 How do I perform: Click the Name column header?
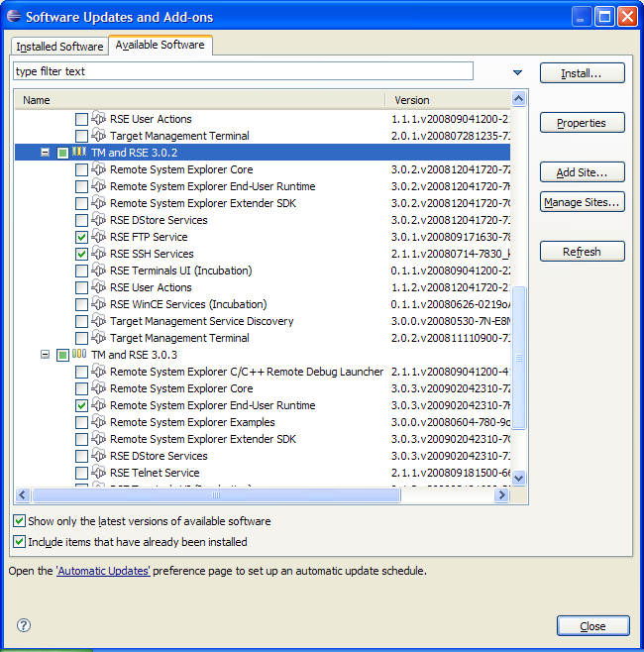[200, 100]
